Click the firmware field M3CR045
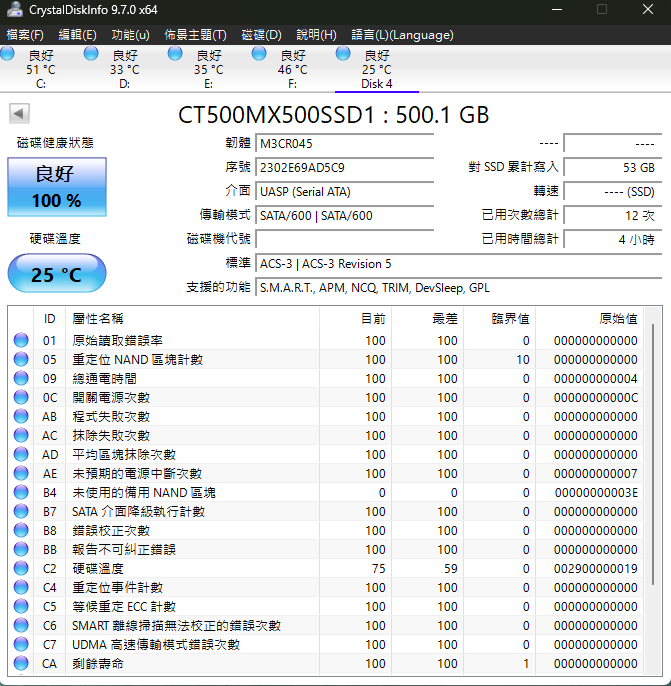This screenshot has width=671, height=686. pyautogui.click(x=345, y=144)
